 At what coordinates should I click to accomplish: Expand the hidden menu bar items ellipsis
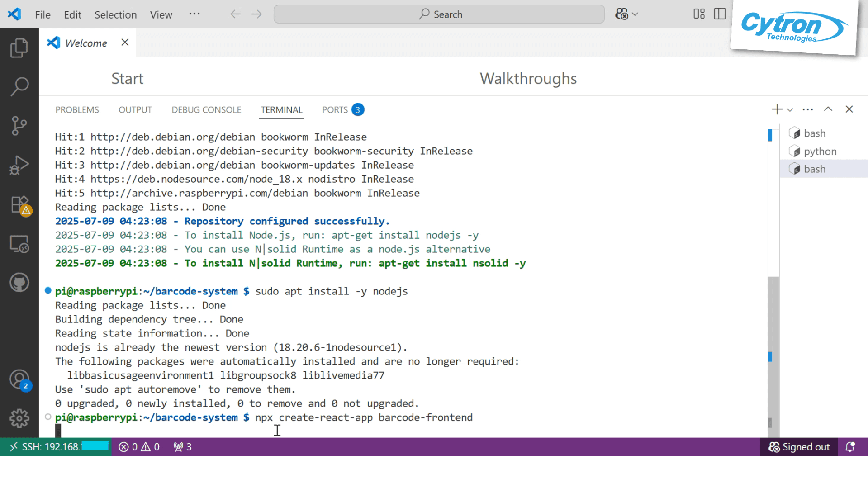coord(194,14)
